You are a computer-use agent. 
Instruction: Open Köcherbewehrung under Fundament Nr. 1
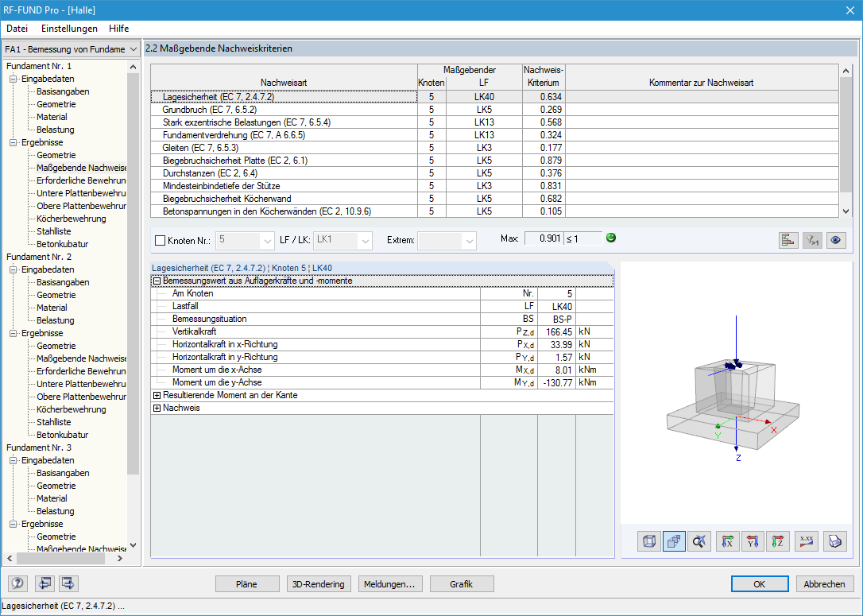[71, 219]
